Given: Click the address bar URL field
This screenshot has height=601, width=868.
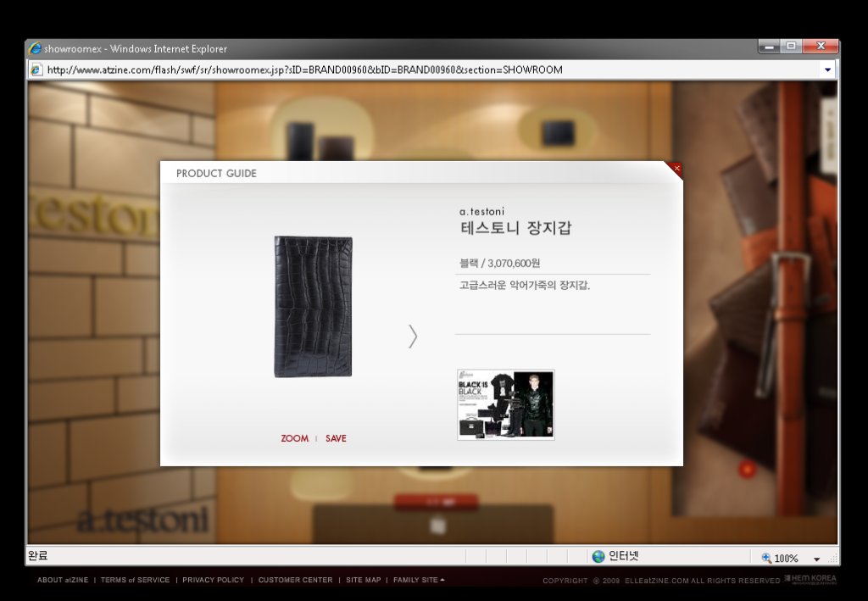Looking at the screenshot, I should pos(431,70).
